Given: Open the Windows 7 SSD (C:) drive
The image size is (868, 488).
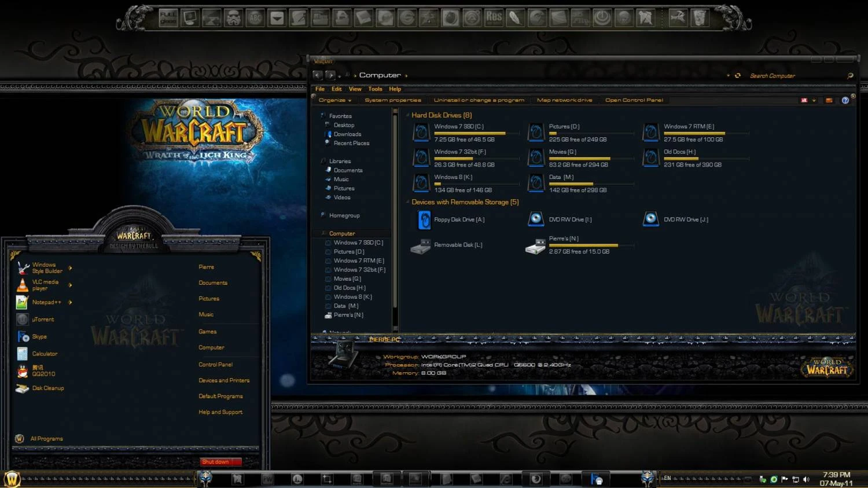Looking at the screenshot, I should click(460, 126).
